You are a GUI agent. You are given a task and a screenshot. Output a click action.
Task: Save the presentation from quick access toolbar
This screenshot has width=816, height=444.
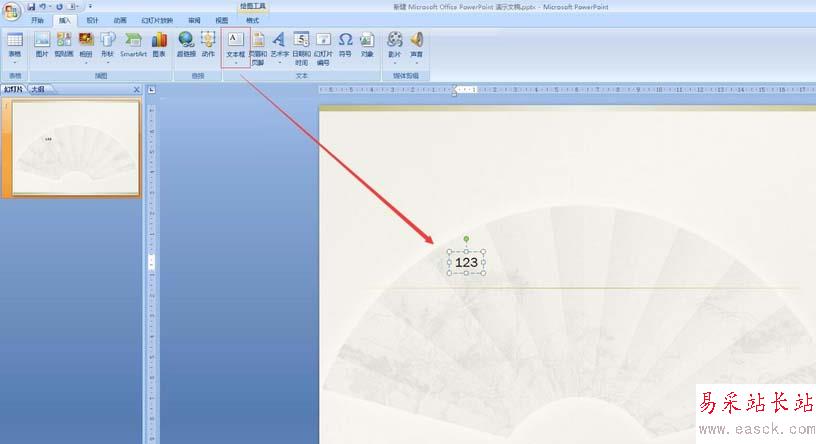coord(31,7)
